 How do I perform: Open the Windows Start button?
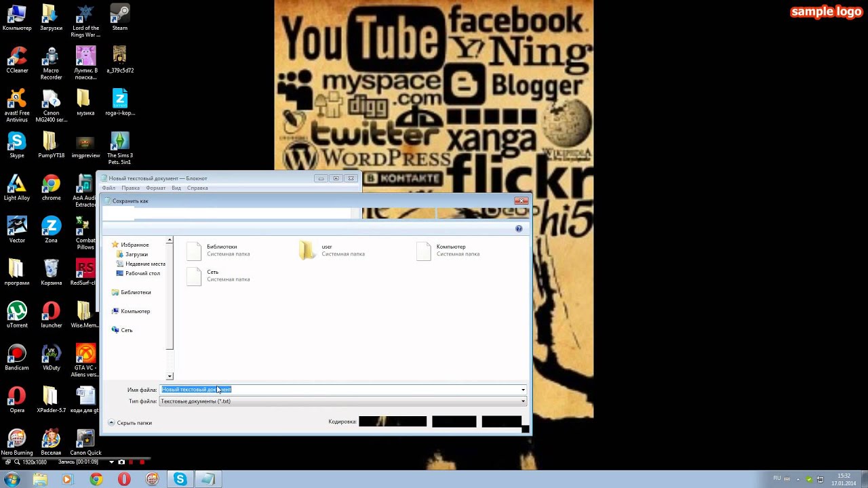point(12,479)
